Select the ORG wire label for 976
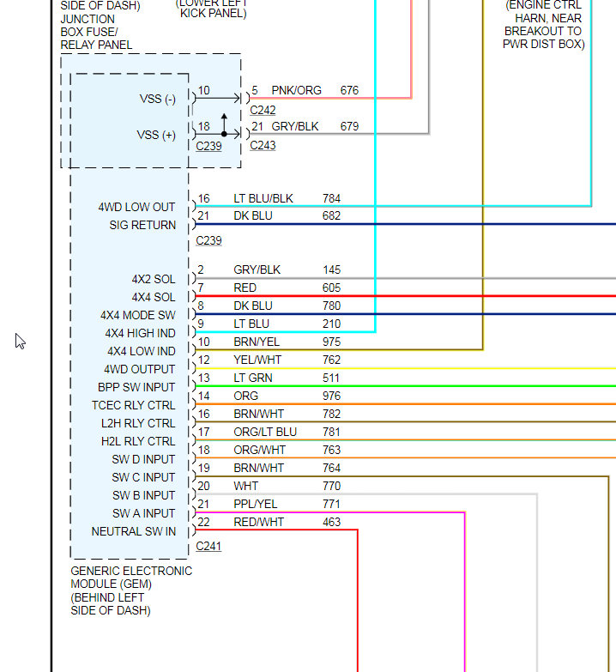Viewport: 616px width, 672px height. pyautogui.click(x=246, y=396)
